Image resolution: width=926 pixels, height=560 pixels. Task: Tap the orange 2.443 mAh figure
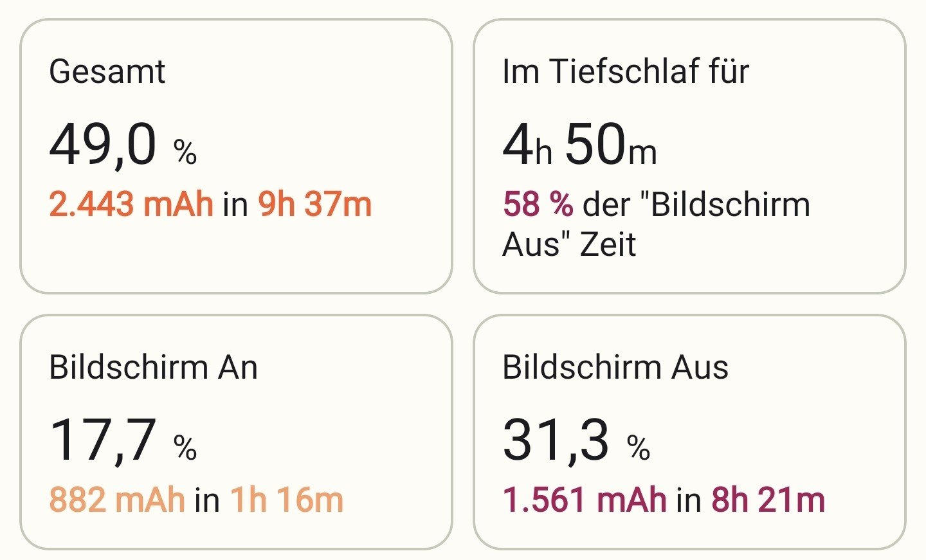(131, 204)
